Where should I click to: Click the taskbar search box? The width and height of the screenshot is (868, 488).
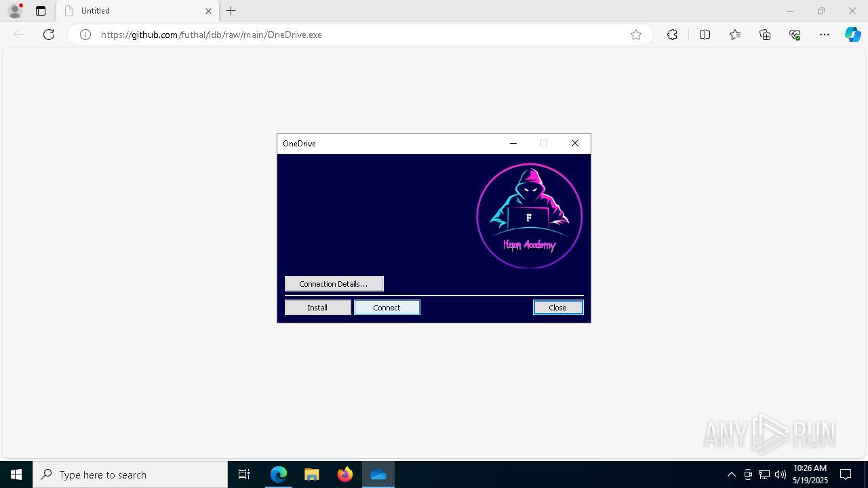[x=130, y=474]
